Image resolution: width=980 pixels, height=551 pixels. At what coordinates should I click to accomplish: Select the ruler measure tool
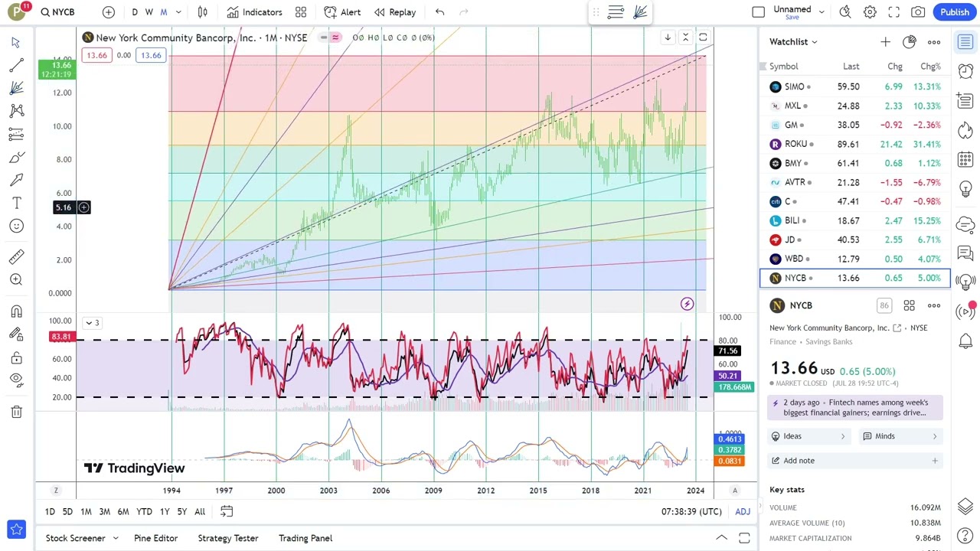16,257
